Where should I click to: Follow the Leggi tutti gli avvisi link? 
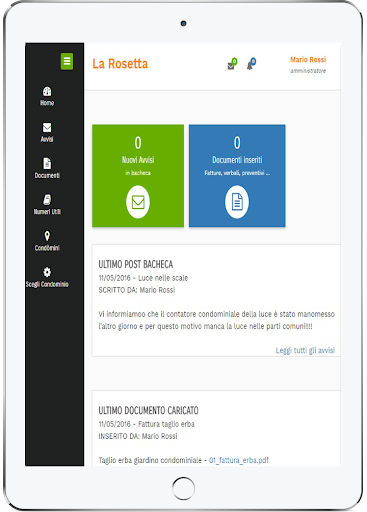click(x=305, y=350)
